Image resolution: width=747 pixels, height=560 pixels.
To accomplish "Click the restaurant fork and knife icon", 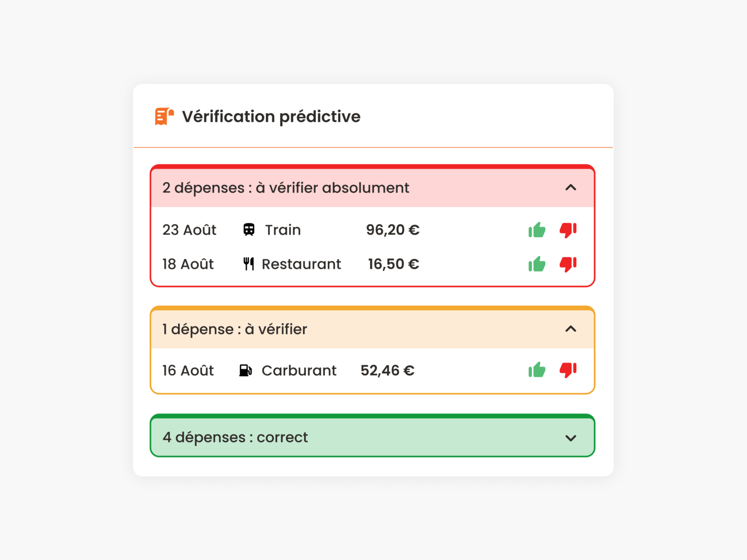I will coord(249,264).
